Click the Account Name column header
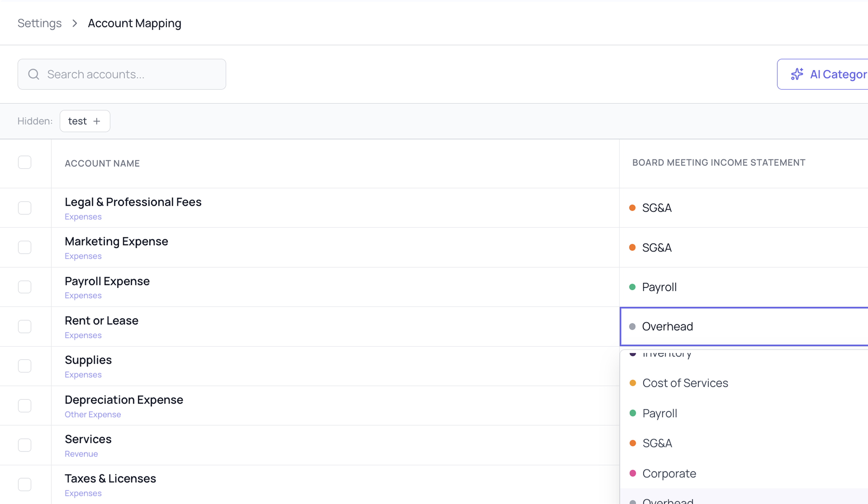 (x=102, y=164)
